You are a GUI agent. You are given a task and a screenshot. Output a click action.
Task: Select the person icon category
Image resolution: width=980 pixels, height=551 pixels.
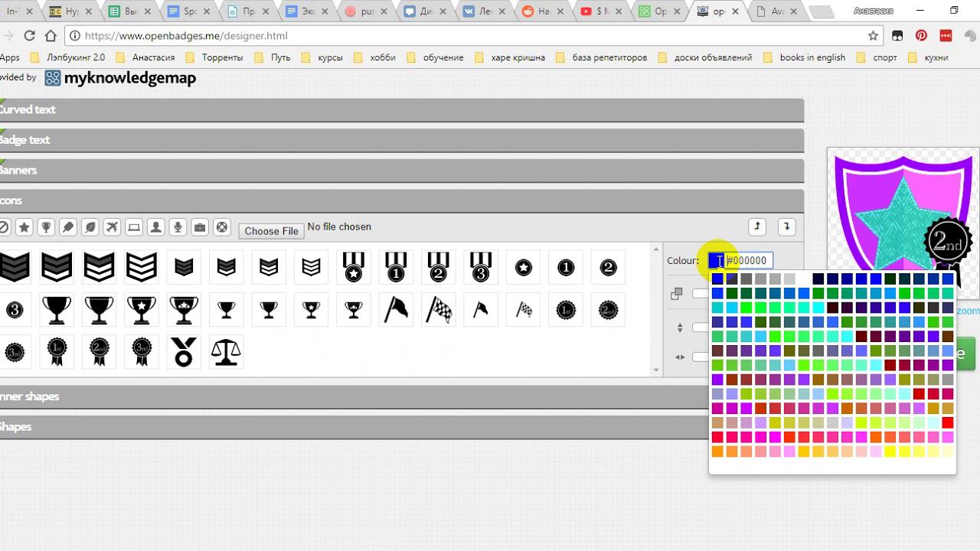pyautogui.click(x=156, y=227)
